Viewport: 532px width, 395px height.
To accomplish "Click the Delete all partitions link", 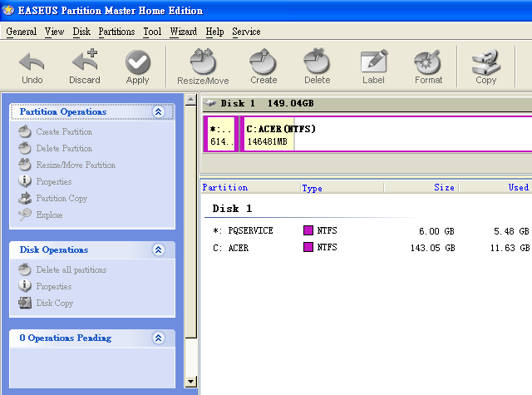I will [x=71, y=269].
